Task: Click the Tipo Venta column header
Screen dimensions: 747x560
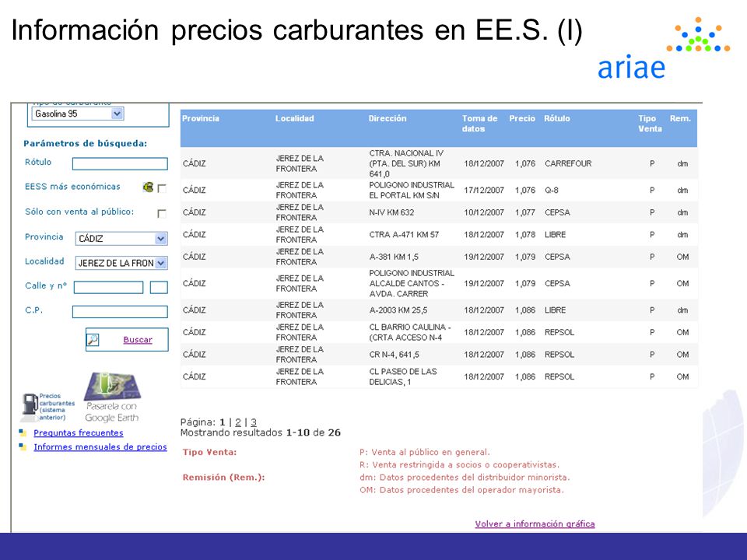Action: 650,124
